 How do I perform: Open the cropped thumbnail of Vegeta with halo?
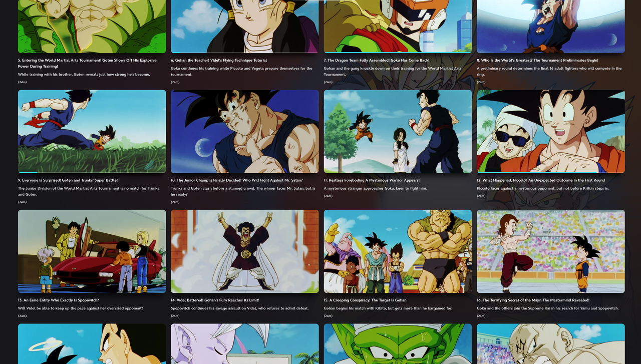[x=92, y=344]
